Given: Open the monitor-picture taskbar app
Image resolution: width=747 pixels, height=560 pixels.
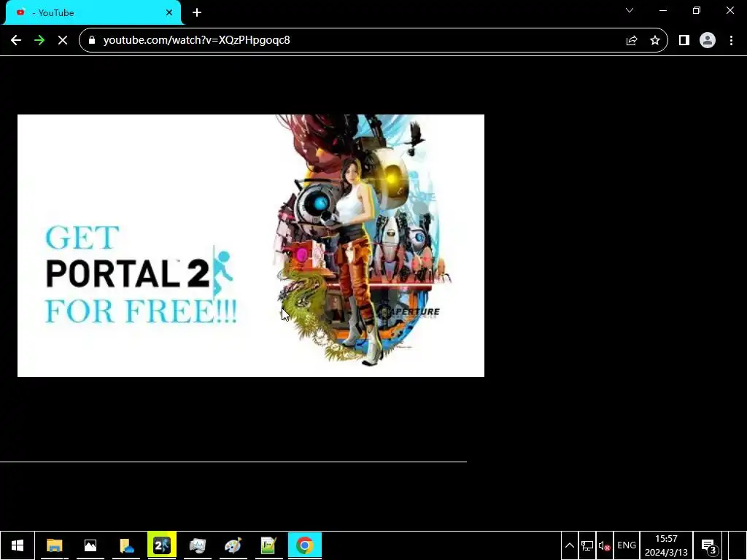Looking at the screenshot, I should [197, 545].
